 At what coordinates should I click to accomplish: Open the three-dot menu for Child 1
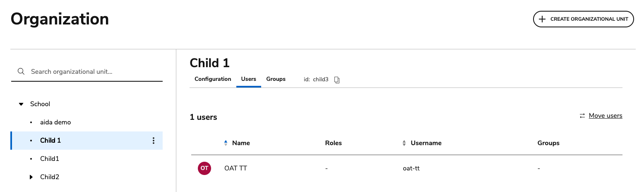(154, 141)
